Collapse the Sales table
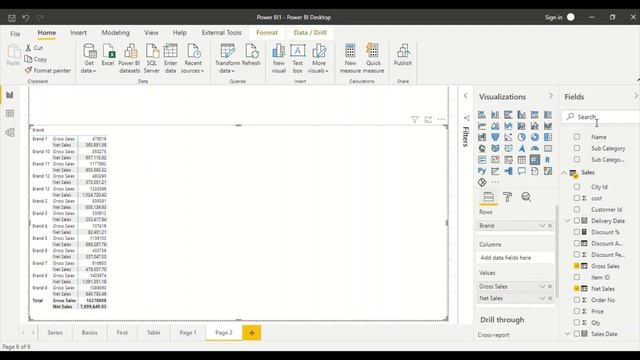The height and width of the screenshot is (360, 640). click(564, 173)
